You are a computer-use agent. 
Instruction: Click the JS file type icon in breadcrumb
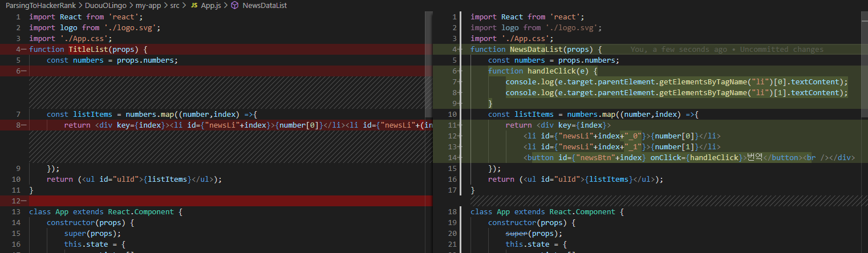(x=194, y=5)
